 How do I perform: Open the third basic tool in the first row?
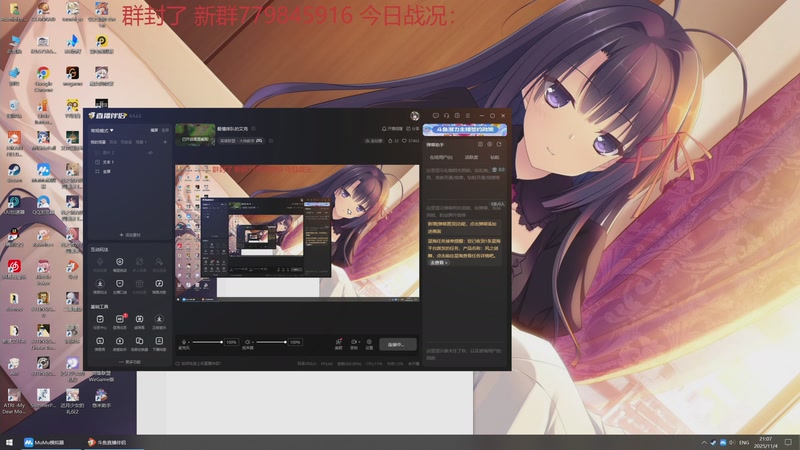click(139, 321)
